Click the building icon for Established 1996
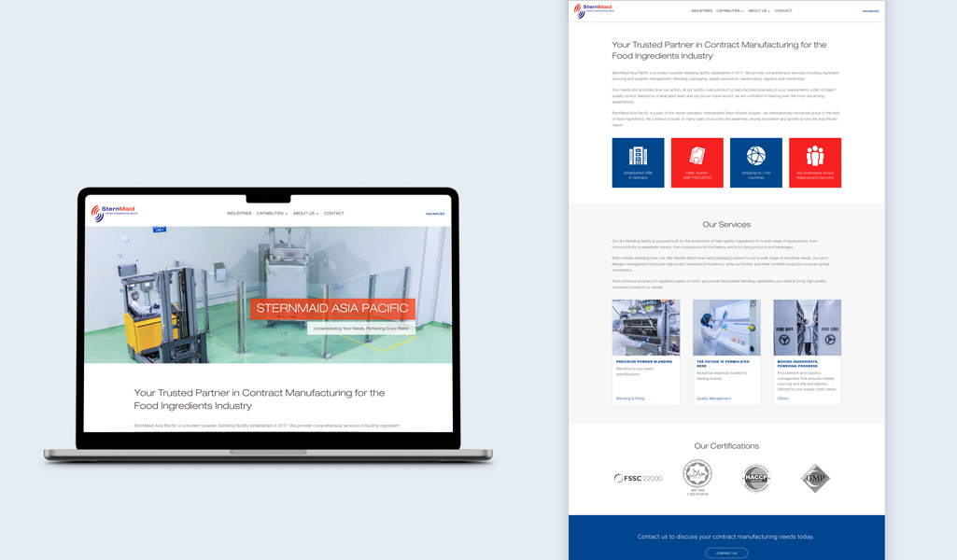 click(x=638, y=156)
